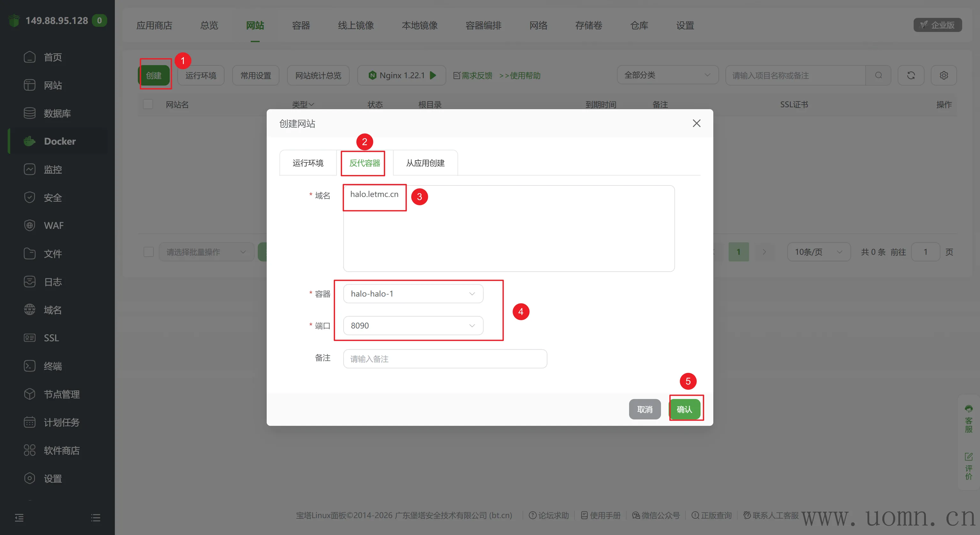Open the gear table settings icon
The width and height of the screenshot is (980, 535).
pos(944,75)
